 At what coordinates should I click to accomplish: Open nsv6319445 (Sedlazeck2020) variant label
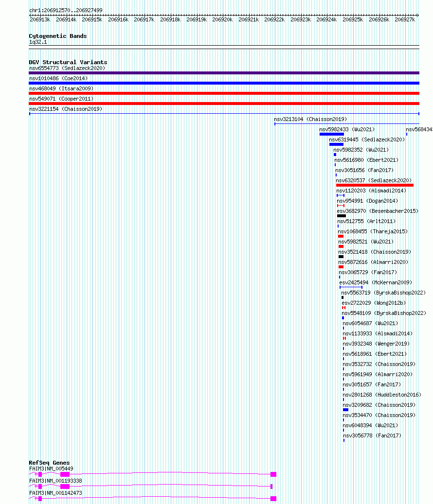tap(367, 140)
